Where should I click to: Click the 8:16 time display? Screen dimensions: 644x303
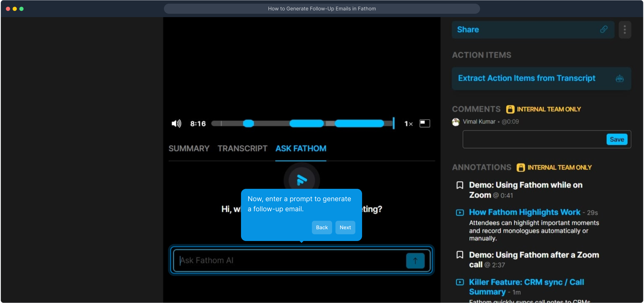pos(198,124)
